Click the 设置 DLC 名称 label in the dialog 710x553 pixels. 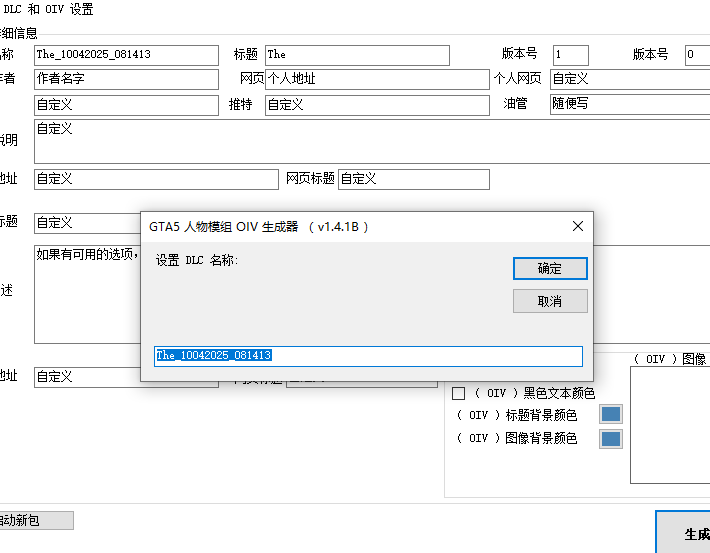pyautogui.click(x=197, y=260)
